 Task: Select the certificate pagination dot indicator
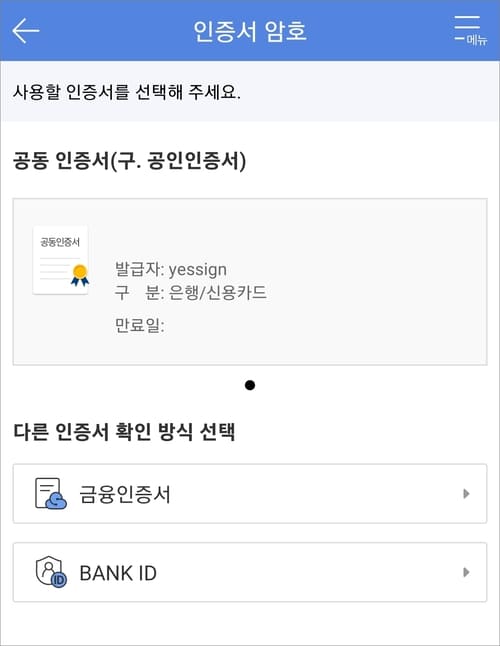click(250, 385)
